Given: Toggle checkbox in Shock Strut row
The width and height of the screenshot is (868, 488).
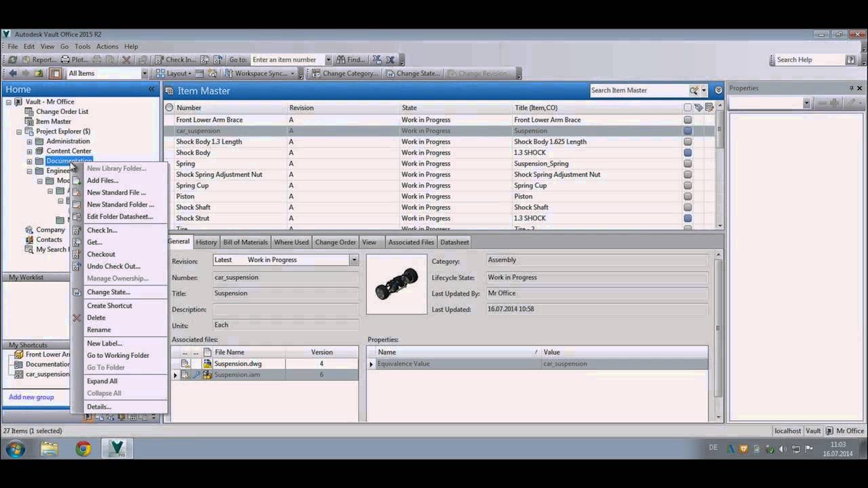Looking at the screenshot, I should 688,218.
